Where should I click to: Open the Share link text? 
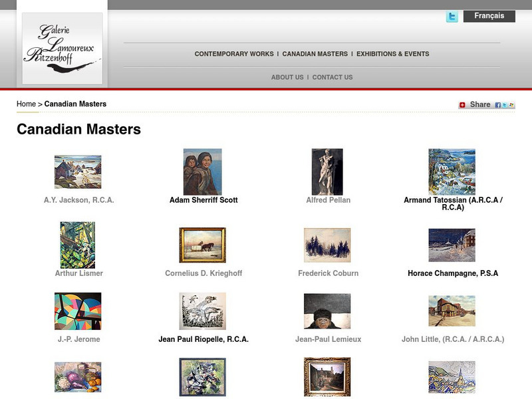point(479,104)
